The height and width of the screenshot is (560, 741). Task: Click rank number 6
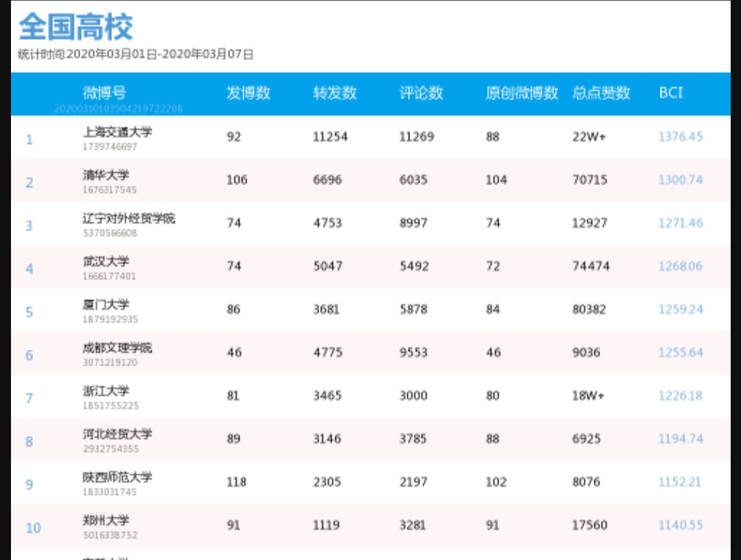point(30,355)
